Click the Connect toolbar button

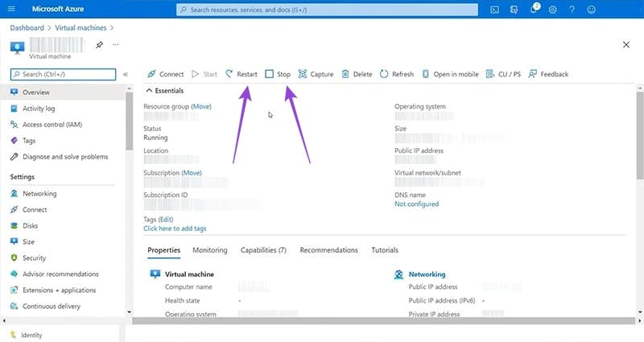click(166, 74)
